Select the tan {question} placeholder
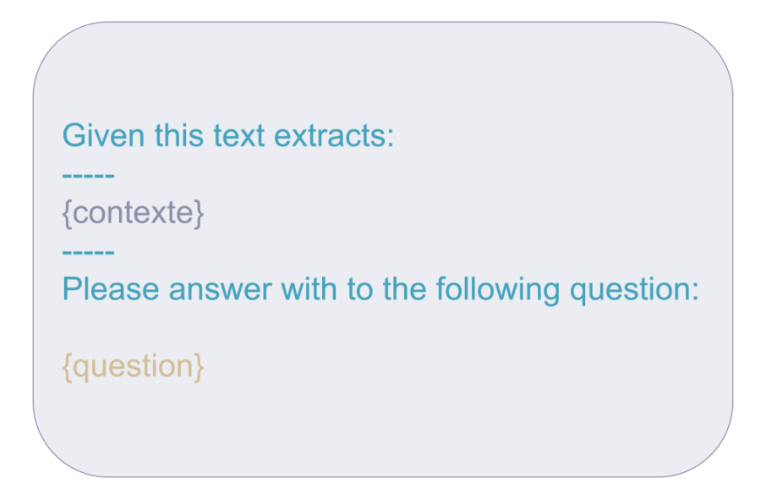The height and width of the screenshot is (500, 766). coord(133,367)
